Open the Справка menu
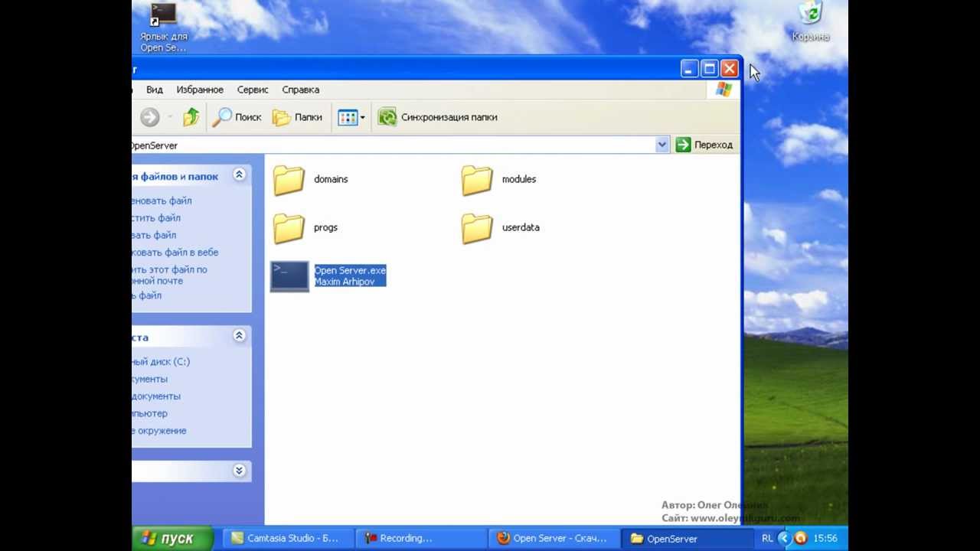Image resolution: width=980 pixels, height=551 pixels. coord(301,90)
